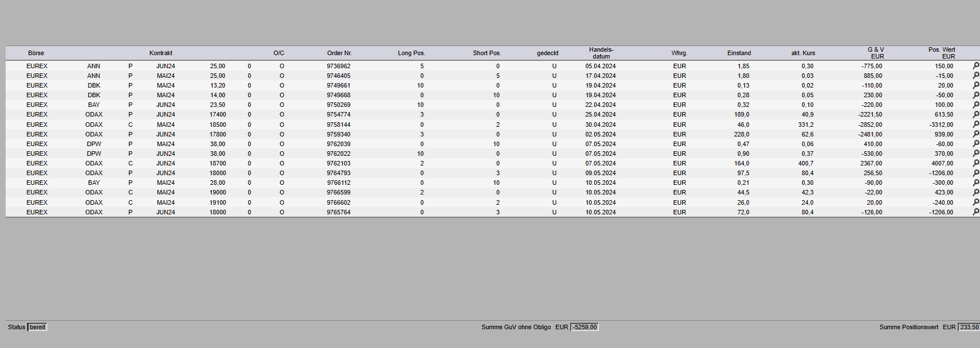The image size is (980, 348).
Task: Click the magnifier on order 9758144 row
Action: tap(975, 125)
